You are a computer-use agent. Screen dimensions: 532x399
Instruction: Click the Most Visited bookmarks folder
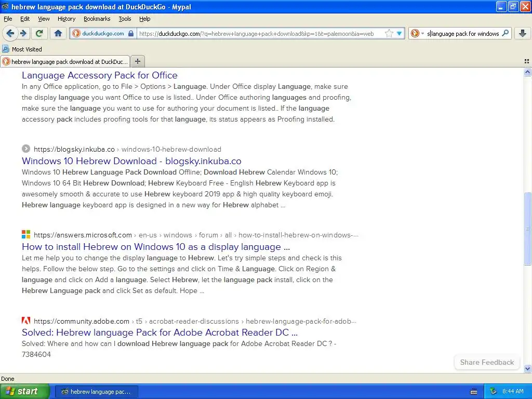coord(22,49)
